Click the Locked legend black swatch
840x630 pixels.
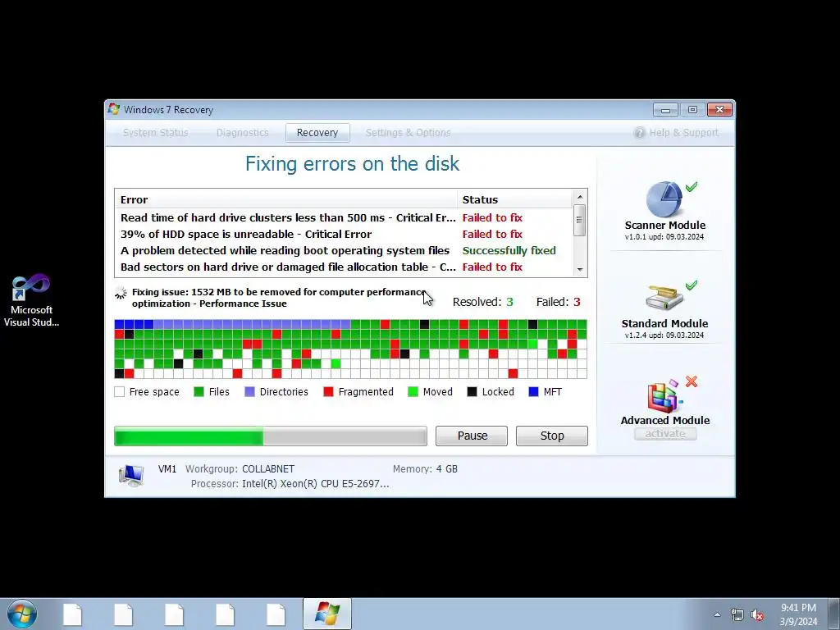coord(472,391)
